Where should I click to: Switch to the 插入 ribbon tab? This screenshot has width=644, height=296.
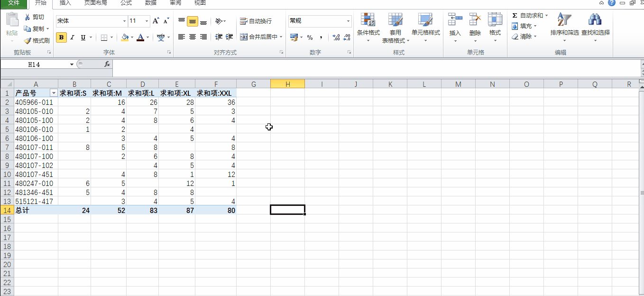(x=64, y=4)
